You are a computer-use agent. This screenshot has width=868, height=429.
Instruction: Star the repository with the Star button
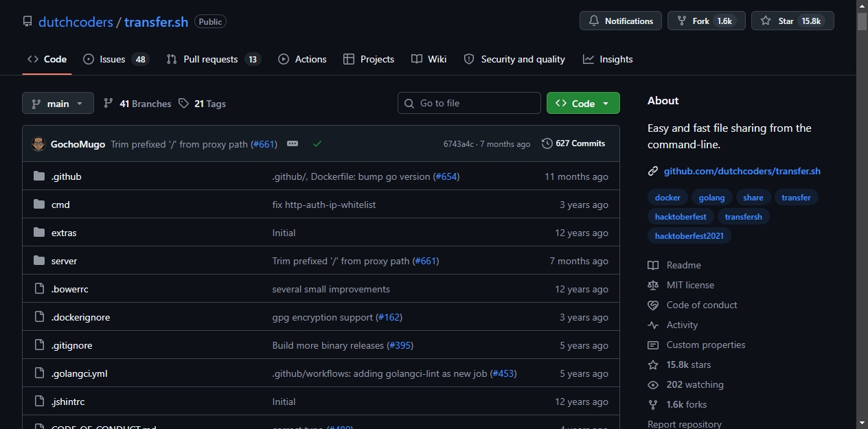tap(792, 21)
